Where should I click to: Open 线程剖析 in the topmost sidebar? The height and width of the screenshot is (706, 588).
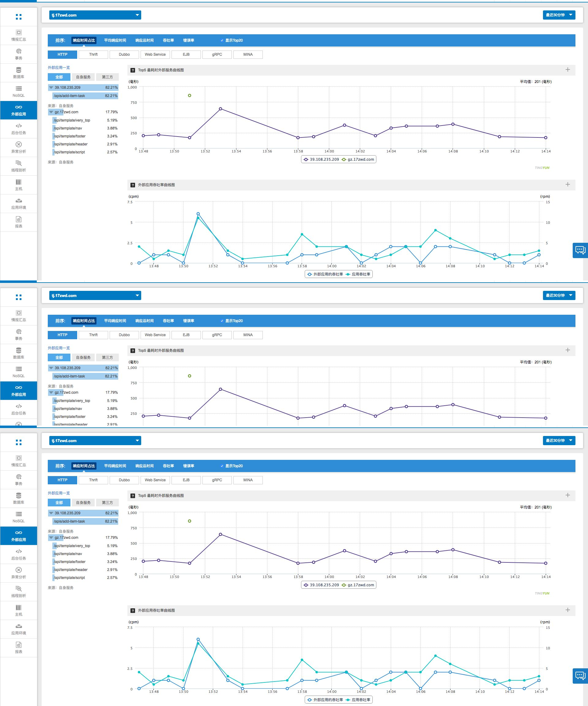[x=18, y=166]
